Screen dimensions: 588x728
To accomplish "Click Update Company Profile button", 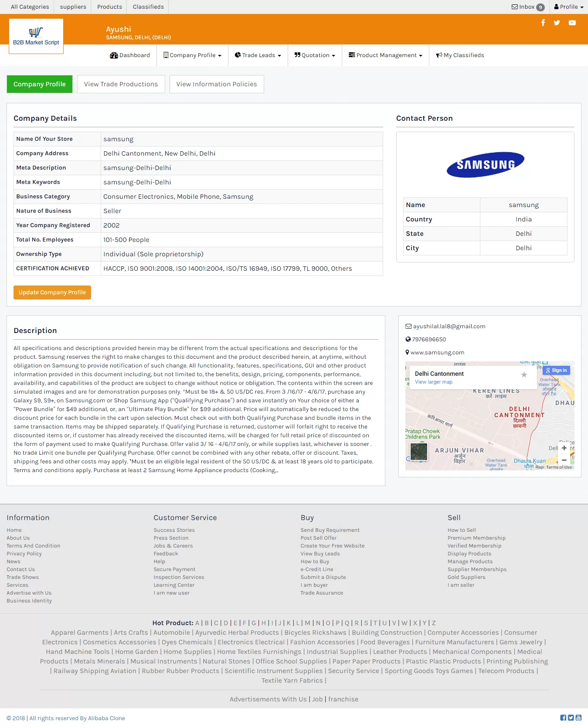I will (x=52, y=293).
